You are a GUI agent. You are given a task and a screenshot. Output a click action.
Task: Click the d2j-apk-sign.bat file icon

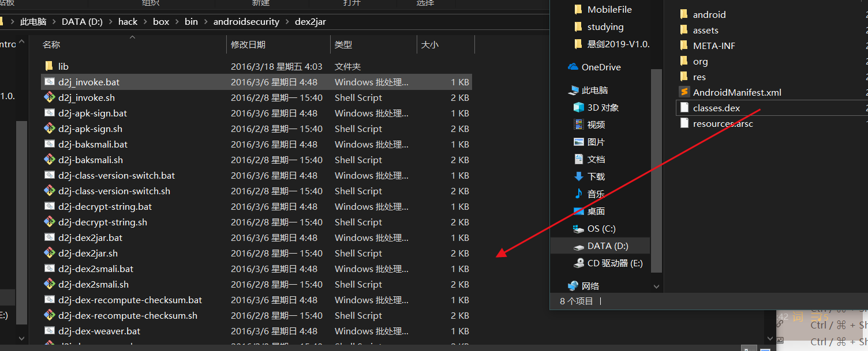(x=49, y=113)
